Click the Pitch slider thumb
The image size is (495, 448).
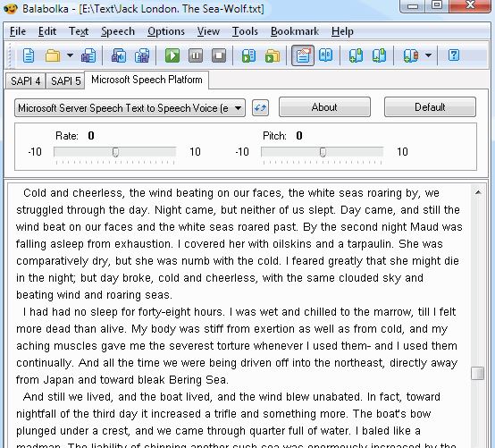click(x=323, y=152)
